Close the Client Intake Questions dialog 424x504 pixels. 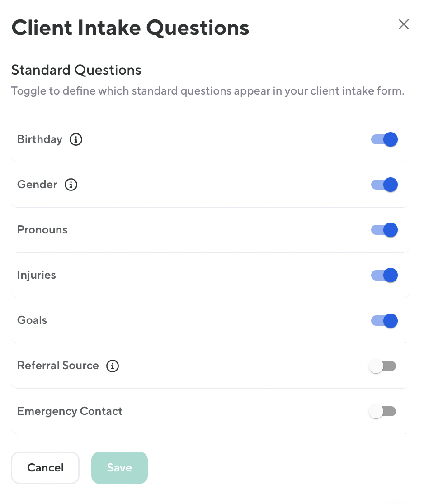[x=404, y=24]
